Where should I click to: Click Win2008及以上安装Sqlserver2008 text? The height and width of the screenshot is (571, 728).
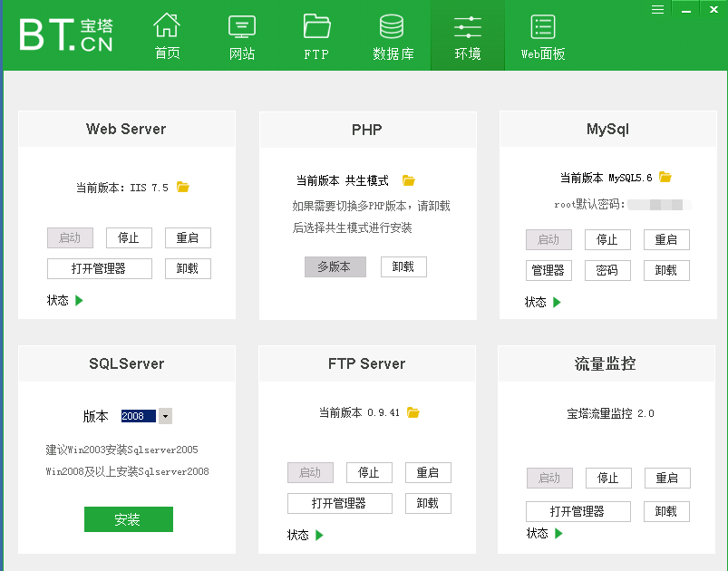[127, 471]
